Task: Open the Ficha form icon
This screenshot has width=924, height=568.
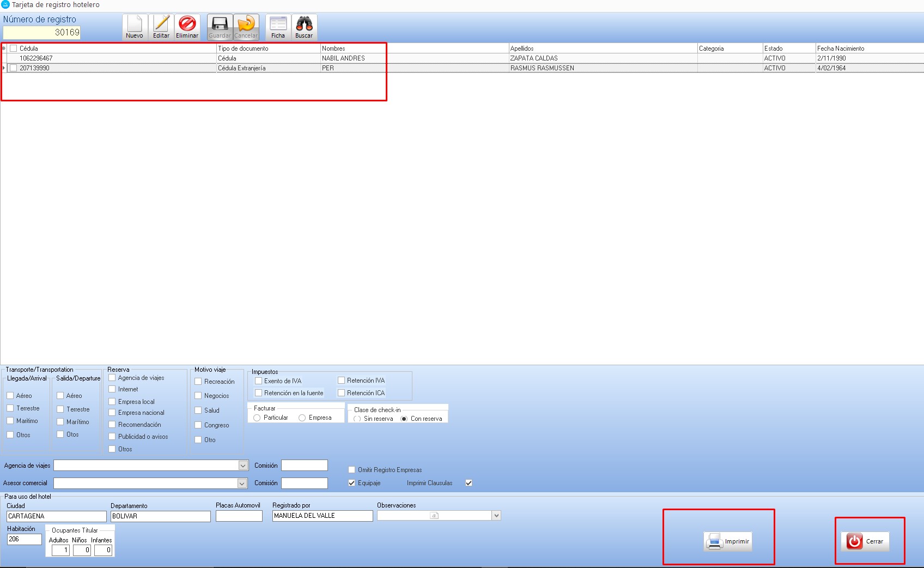Action: (x=278, y=25)
